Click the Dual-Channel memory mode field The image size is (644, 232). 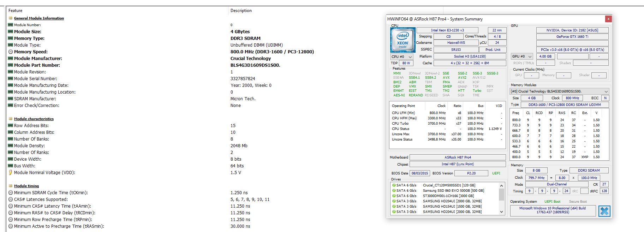pyautogui.click(x=557, y=184)
